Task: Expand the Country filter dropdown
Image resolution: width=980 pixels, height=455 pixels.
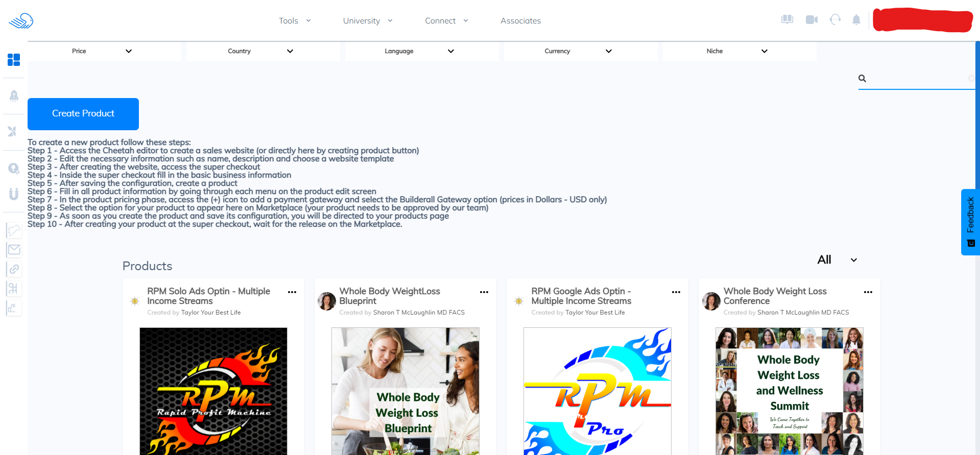Action: [x=263, y=51]
